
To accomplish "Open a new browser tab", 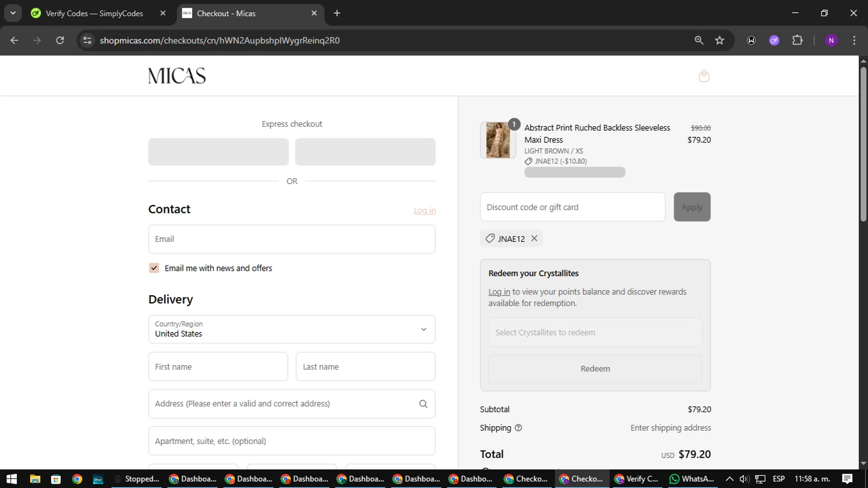I will pos(337,13).
